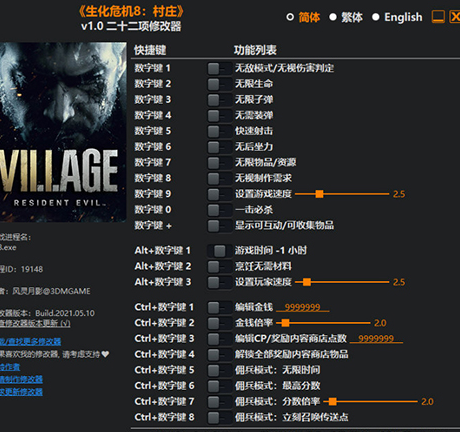Toggle 显示可互动/可收集物品 switch
This screenshot has height=432, width=460.
click(x=219, y=226)
